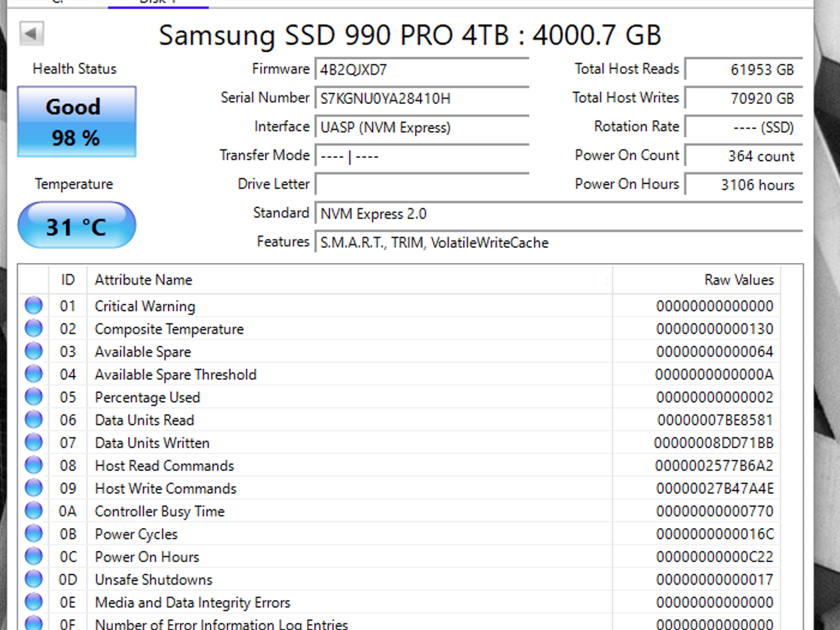Select the Critical Warning attribute name

(x=145, y=306)
